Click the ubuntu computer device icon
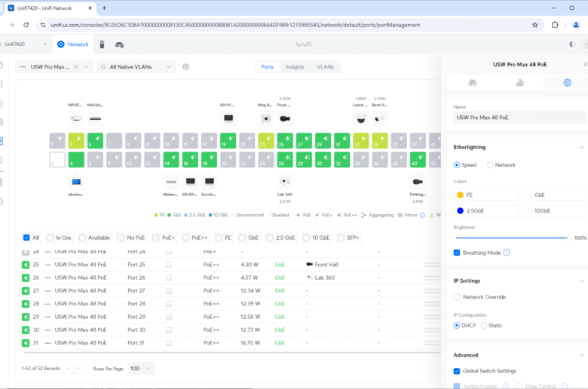 [76, 182]
